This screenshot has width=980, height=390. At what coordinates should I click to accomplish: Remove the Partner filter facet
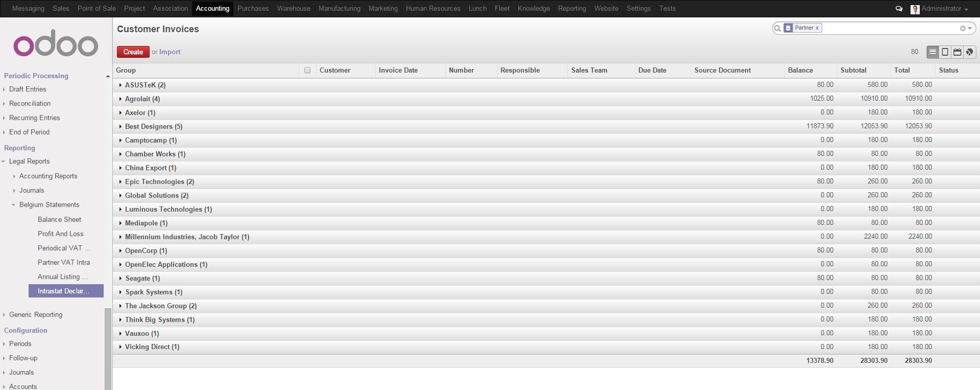click(x=817, y=28)
